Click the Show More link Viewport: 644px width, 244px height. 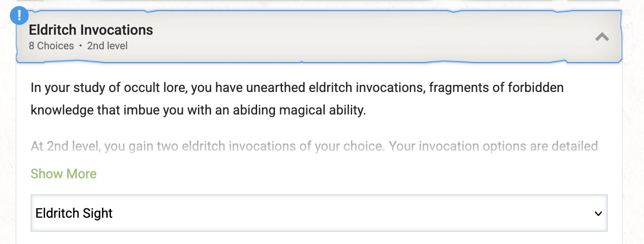coord(63,174)
